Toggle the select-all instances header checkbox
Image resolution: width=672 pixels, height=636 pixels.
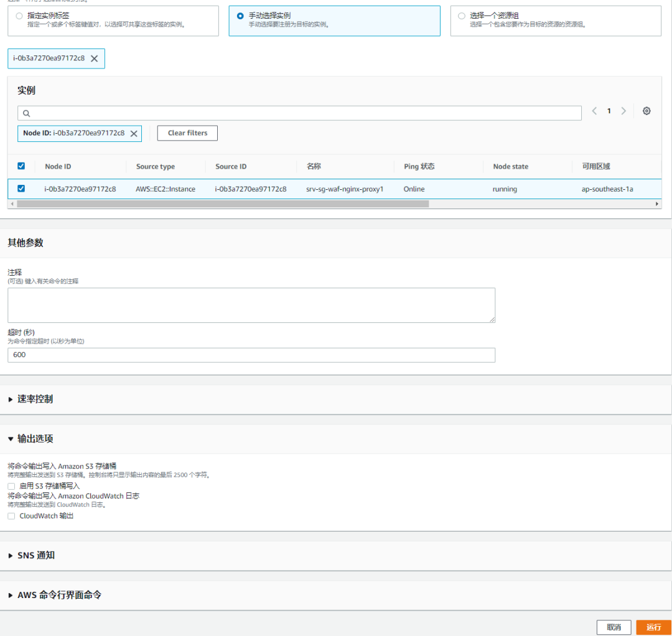tap(21, 166)
